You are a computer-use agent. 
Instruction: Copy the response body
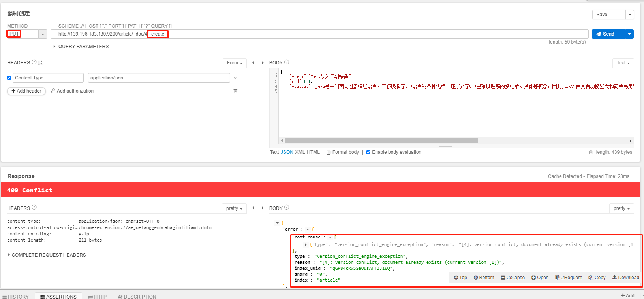click(x=597, y=278)
